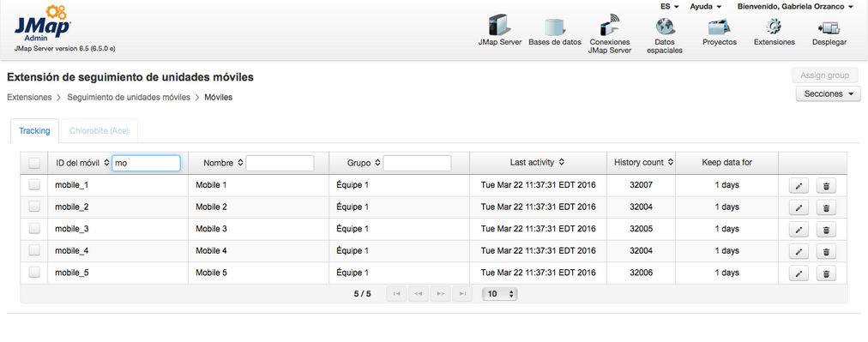Screen dimensions: 868x342
Task: Switch to the Tracking tab
Action: pos(34,131)
